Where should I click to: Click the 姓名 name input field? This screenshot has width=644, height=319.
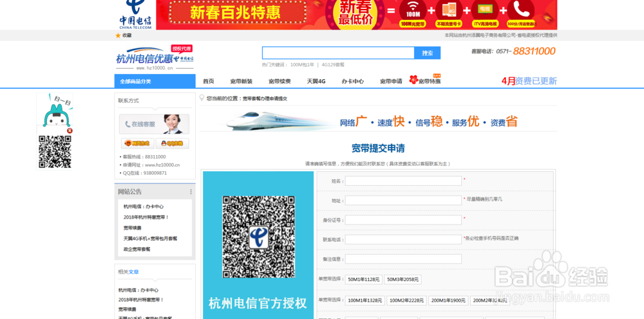pos(403,181)
